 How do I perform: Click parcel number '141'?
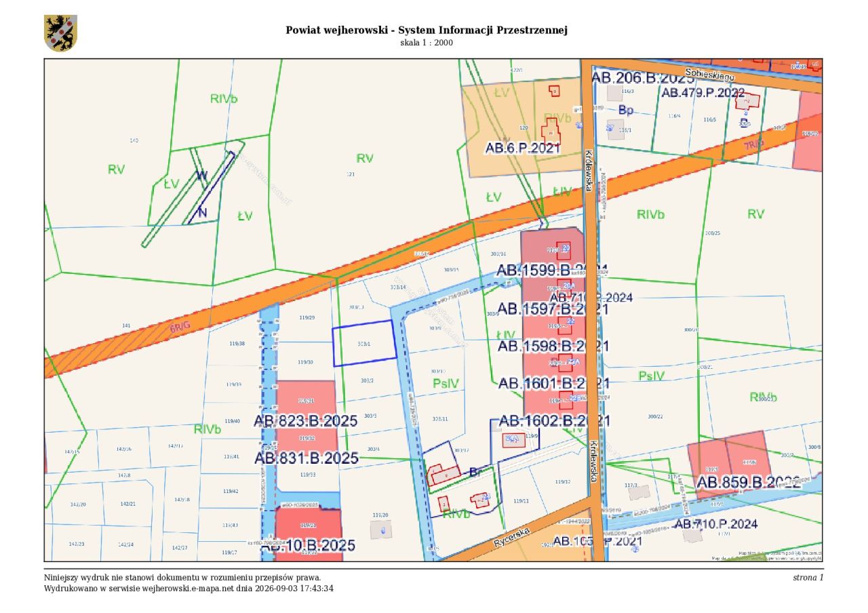pyautogui.click(x=126, y=325)
